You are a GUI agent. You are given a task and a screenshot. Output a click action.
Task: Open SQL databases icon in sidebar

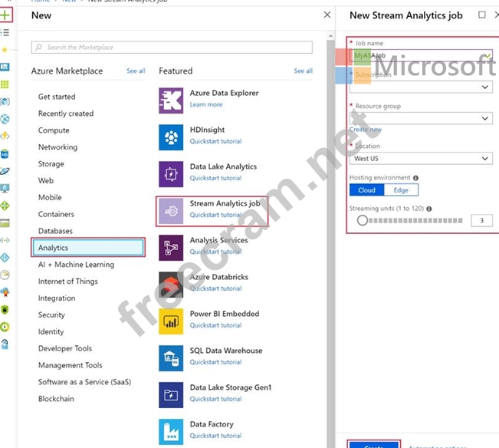click(5, 154)
